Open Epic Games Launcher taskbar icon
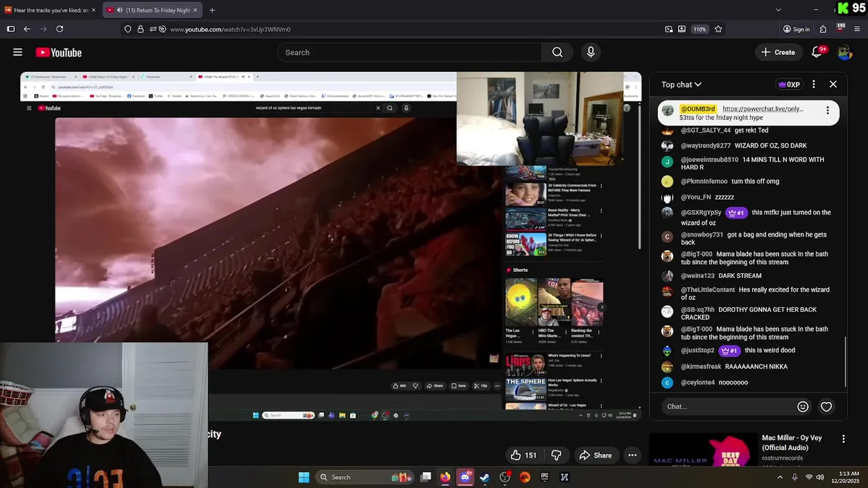 [545, 477]
